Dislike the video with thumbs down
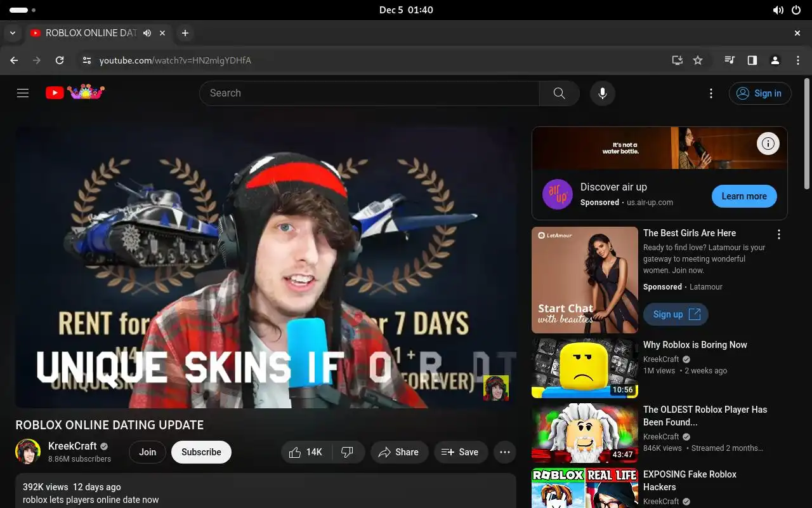Screen dimensions: 812x508 click(x=348, y=452)
